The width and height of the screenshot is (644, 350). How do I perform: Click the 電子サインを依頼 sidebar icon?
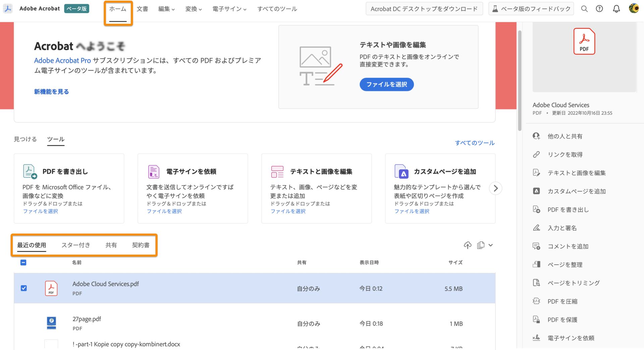point(536,338)
